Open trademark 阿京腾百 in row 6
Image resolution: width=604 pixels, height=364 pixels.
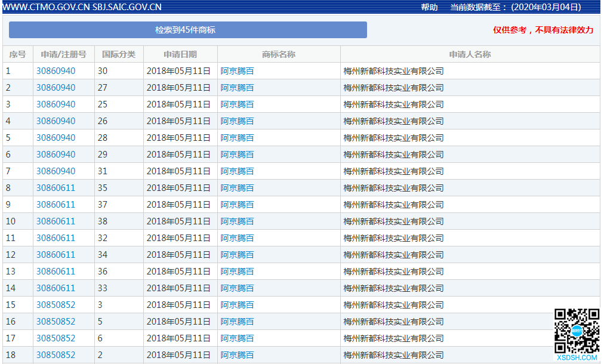pyautogui.click(x=238, y=155)
